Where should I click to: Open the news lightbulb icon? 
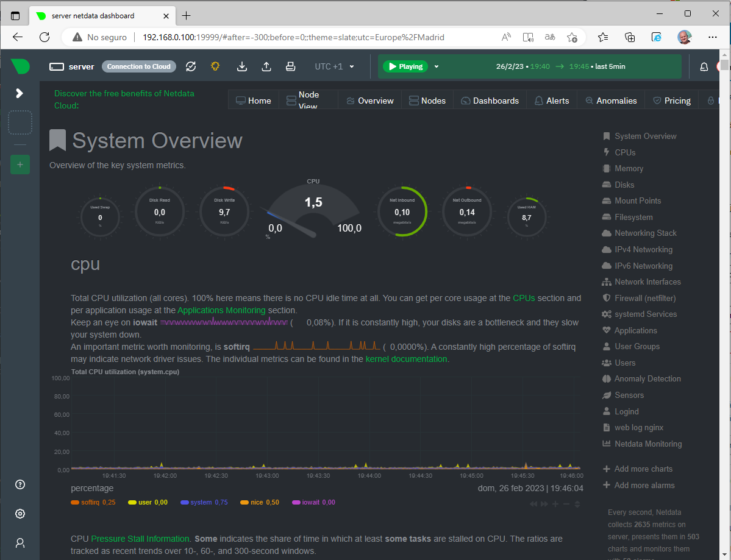[x=215, y=66]
